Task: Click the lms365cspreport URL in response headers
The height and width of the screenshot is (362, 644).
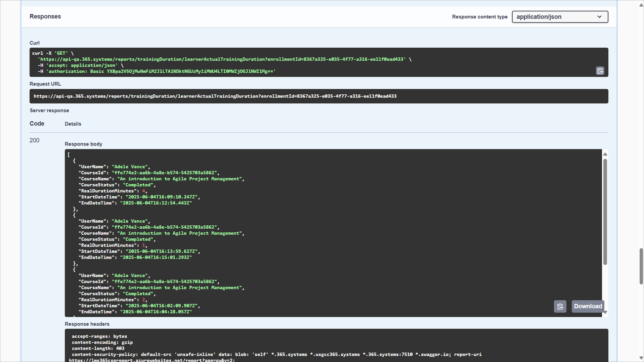Action: 152,360
